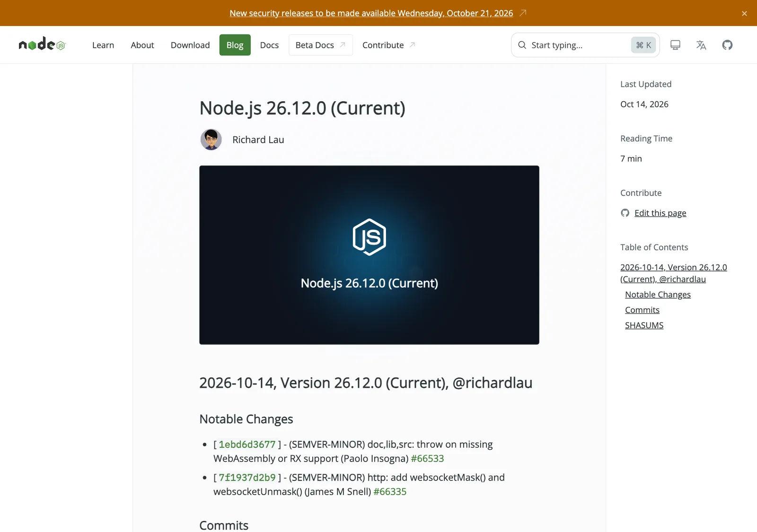Go to the Download page

click(190, 45)
